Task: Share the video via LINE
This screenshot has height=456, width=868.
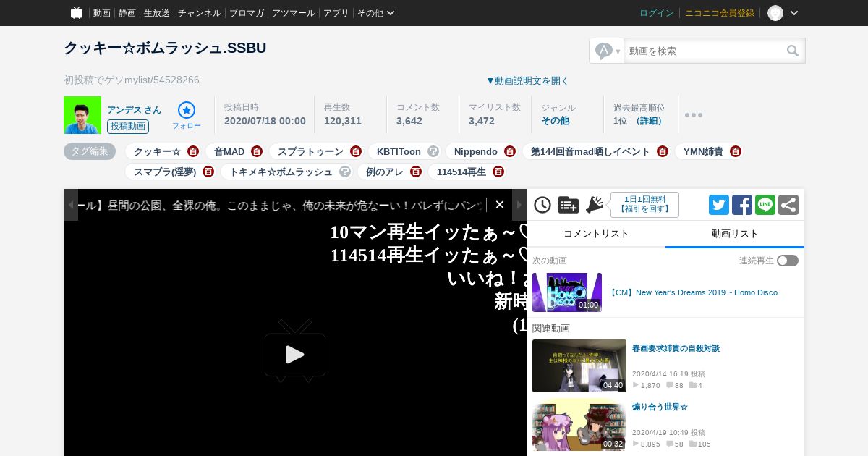Action: [765, 205]
